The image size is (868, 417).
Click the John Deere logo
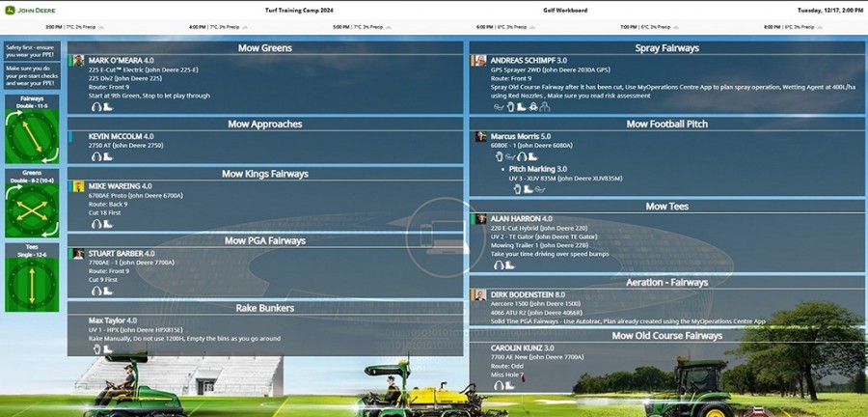[30, 10]
